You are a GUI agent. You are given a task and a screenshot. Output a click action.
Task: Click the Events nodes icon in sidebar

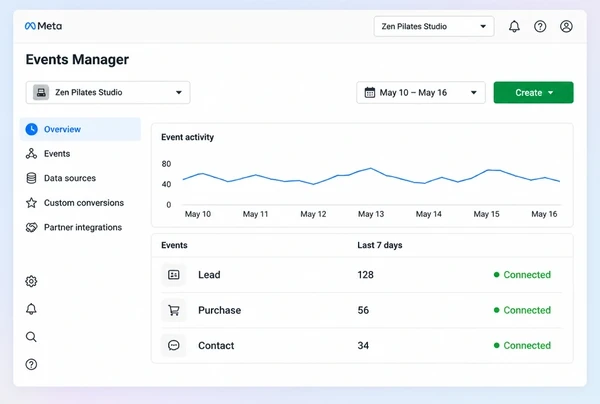tap(31, 153)
